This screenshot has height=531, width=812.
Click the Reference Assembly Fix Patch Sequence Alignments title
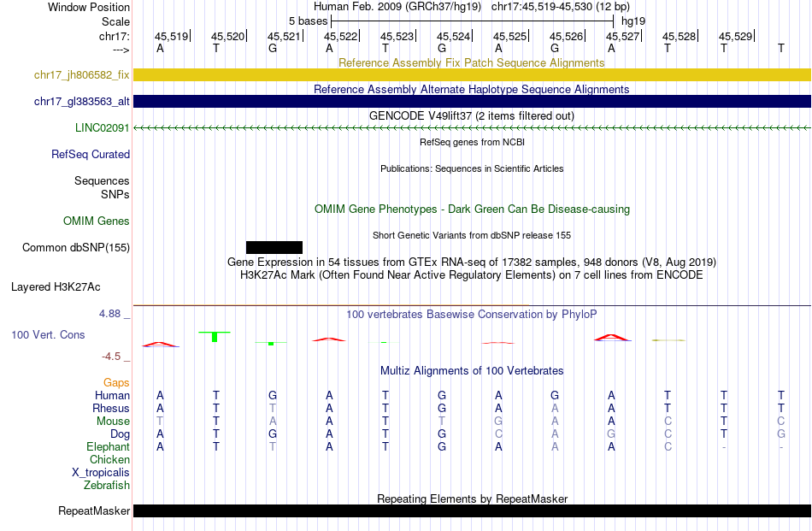coord(472,62)
